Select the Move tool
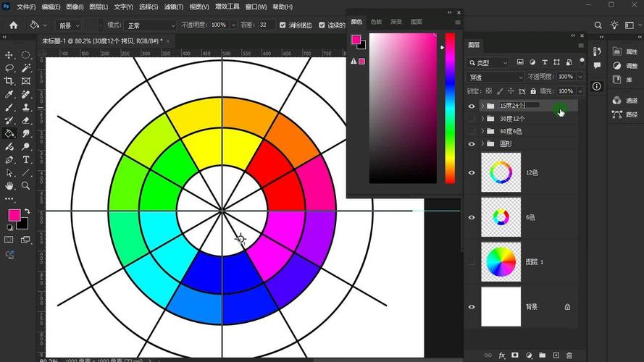Viewport: 644px width, 362px height. (9, 55)
